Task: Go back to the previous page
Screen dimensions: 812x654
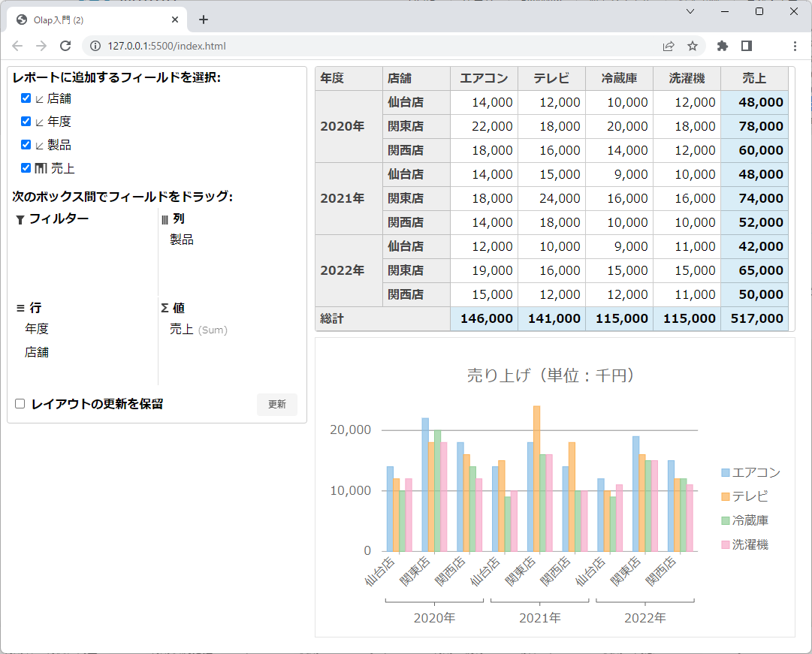Action: tap(17, 46)
